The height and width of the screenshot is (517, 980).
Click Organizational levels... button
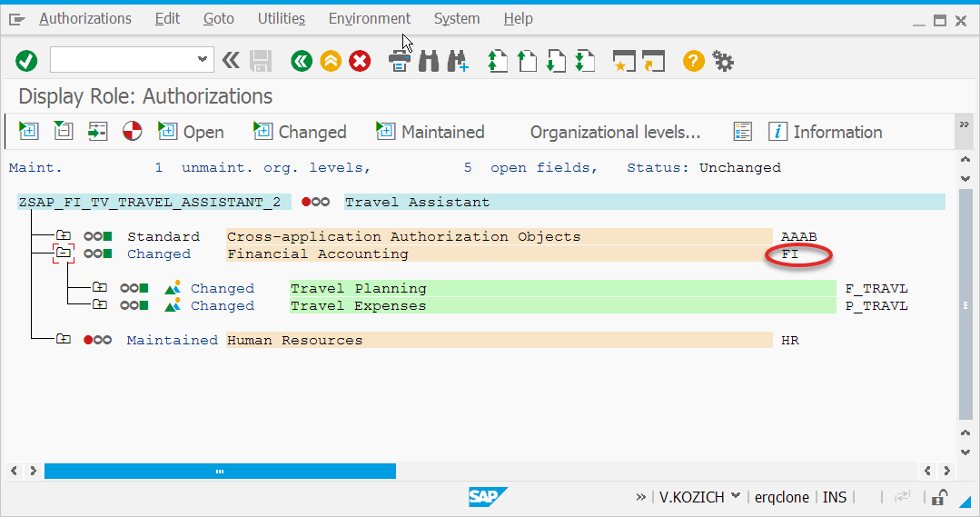coord(615,132)
